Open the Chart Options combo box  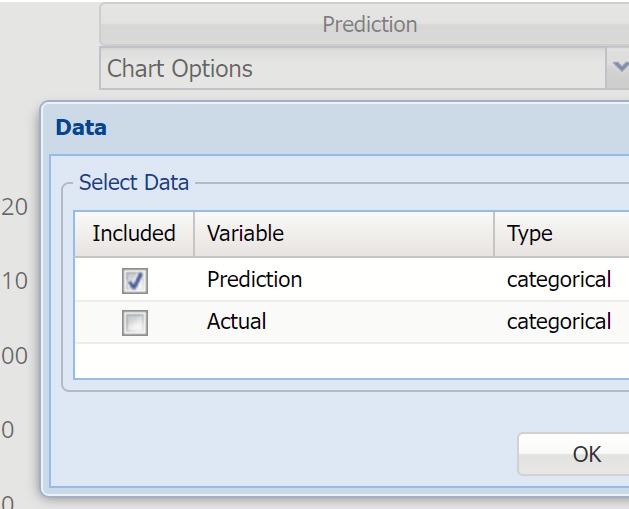[x=350, y=69]
